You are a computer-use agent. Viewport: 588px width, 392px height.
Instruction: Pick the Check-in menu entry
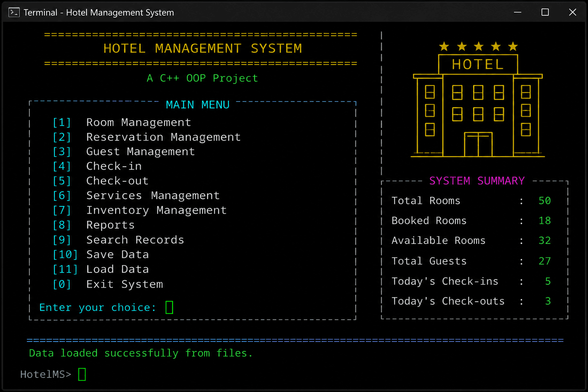97,166
